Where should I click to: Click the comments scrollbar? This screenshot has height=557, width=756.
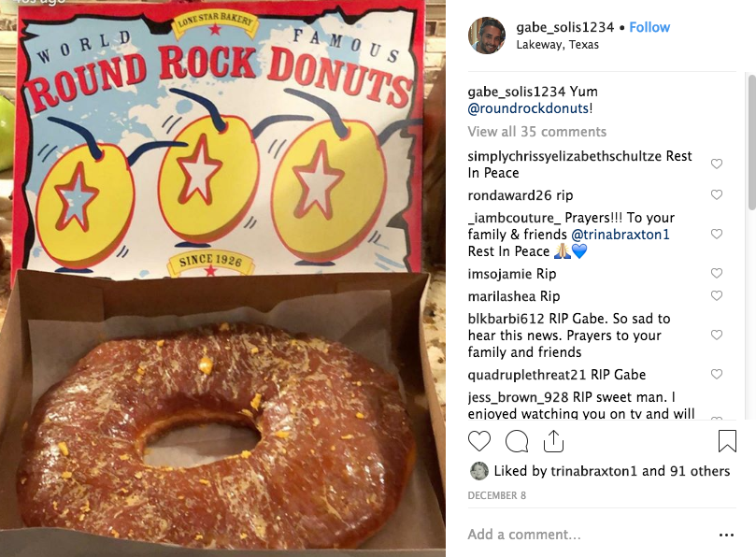click(x=751, y=142)
